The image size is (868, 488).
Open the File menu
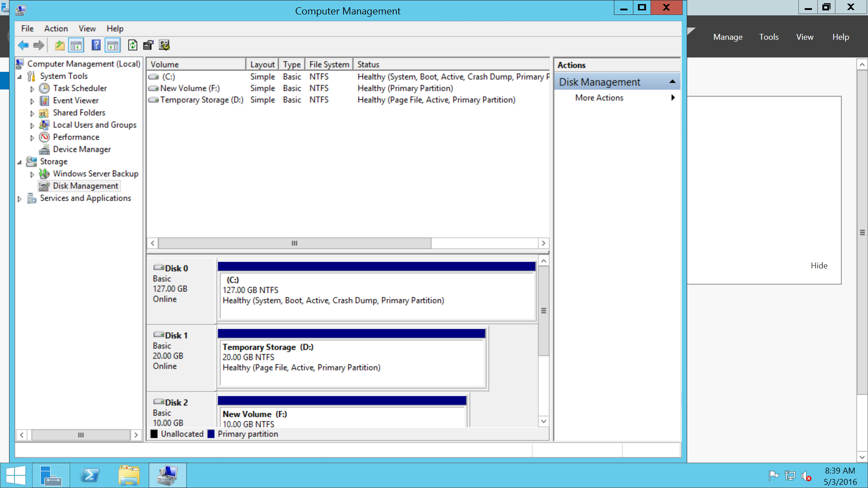click(27, 28)
